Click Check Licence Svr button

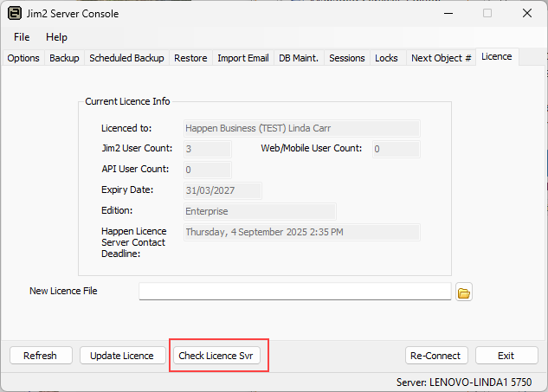pos(216,356)
